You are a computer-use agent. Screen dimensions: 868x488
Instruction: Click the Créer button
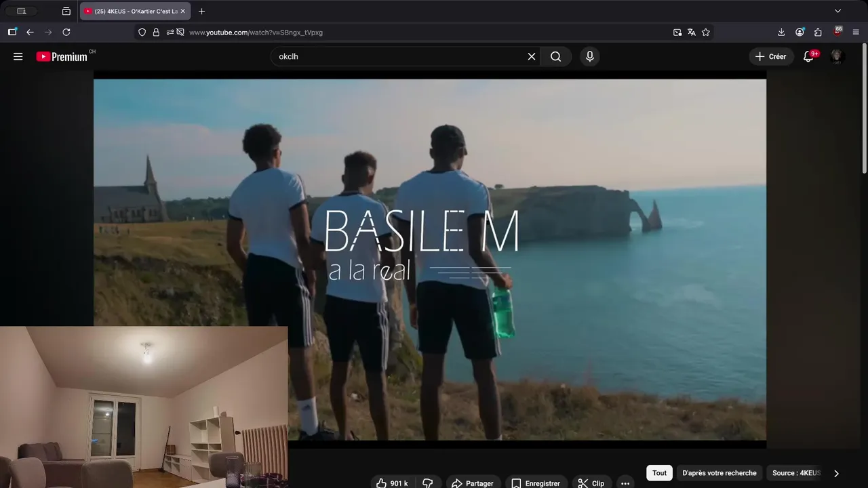tap(771, 57)
